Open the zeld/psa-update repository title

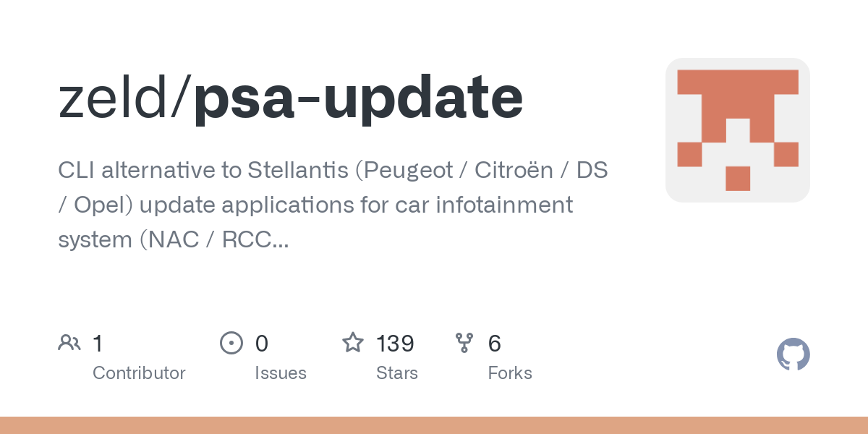click(x=290, y=99)
